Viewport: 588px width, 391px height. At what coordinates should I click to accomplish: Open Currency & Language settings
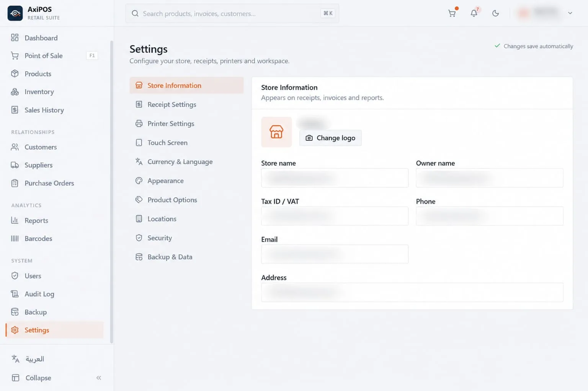tap(186, 161)
